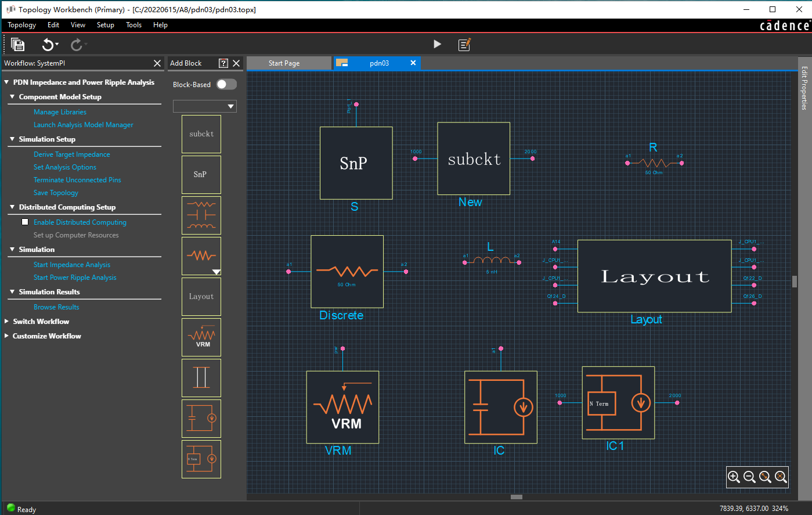Collapse Component Model Setup section
This screenshot has width=812, height=515.
12,97
